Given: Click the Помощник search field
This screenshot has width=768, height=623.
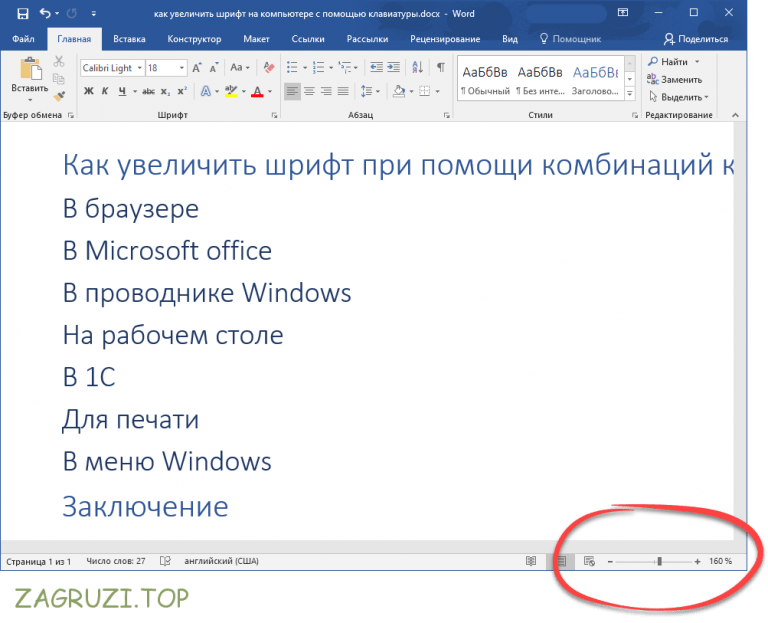Looking at the screenshot, I should (571, 39).
